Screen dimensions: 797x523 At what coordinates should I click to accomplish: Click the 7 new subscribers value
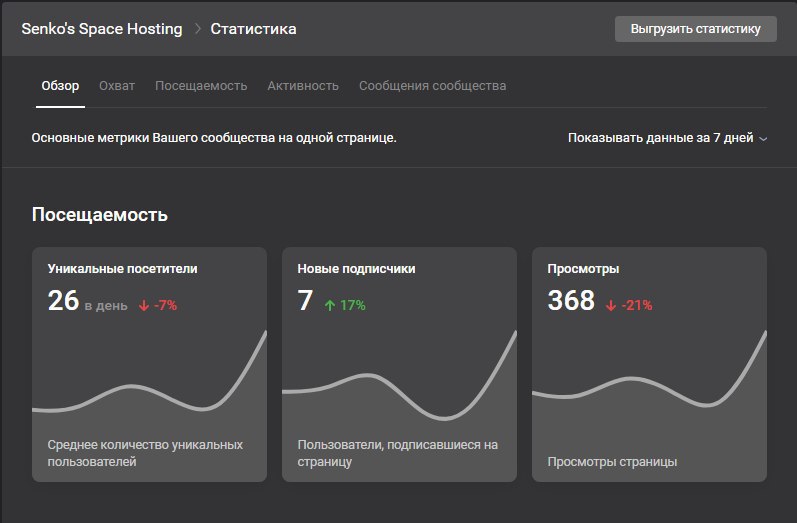point(305,300)
